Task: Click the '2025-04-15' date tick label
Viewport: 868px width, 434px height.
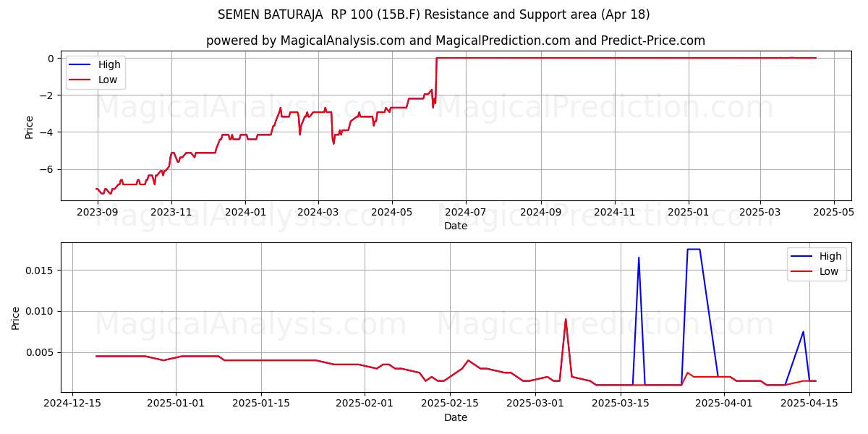Action: 809,404
